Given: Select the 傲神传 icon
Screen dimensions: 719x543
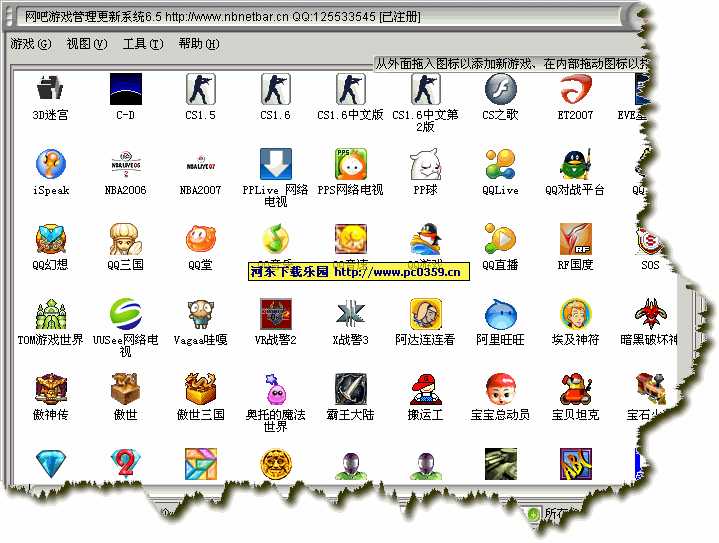Looking at the screenshot, I should point(50,389).
